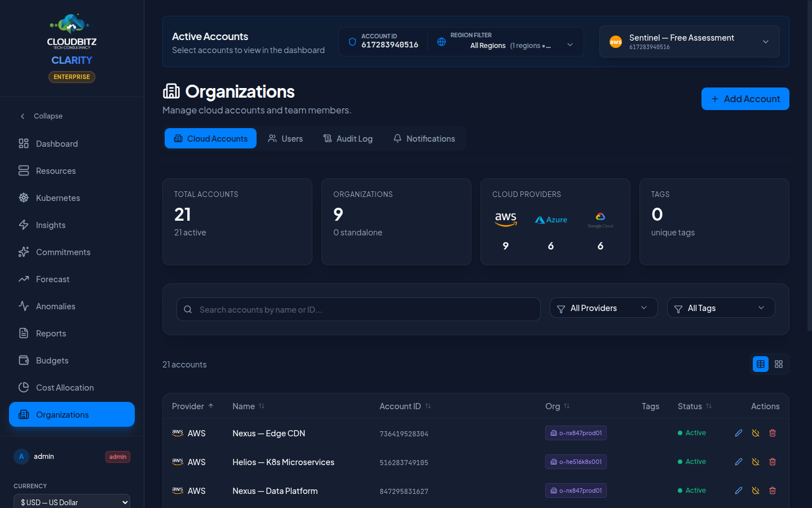
Task: Click the Active status for Nexus — Edge CDN
Action: tap(692, 433)
